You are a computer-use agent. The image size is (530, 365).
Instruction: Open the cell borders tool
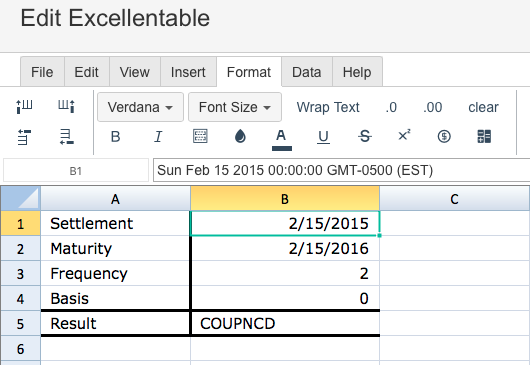pyautogui.click(x=200, y=136)
